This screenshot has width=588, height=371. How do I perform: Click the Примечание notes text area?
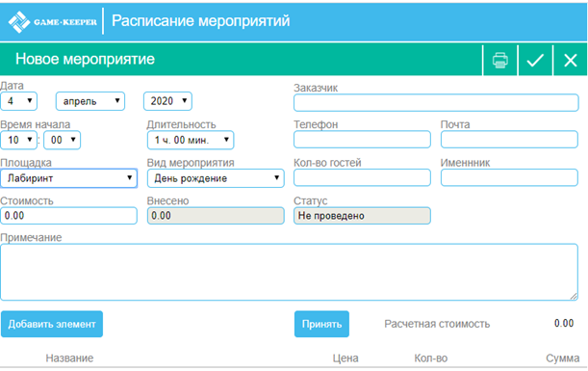click(x=289, y=273)
